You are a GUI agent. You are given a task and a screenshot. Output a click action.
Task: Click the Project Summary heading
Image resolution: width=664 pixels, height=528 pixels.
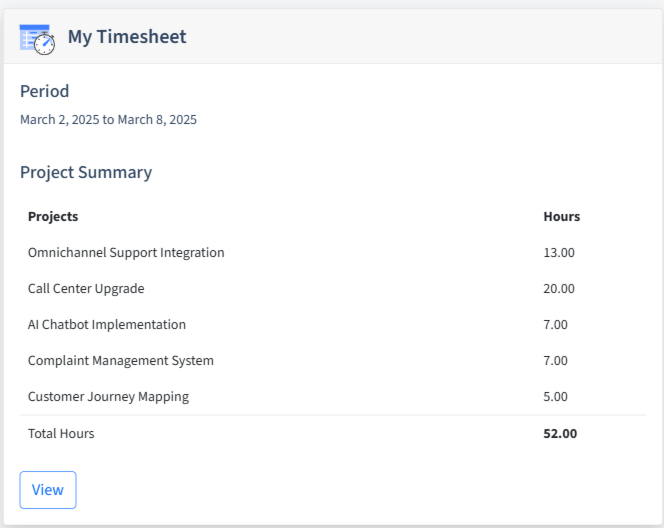86,172
